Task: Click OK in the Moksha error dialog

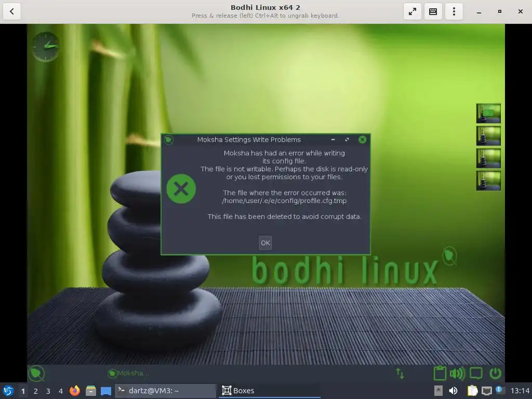Action: coord(265,243)
